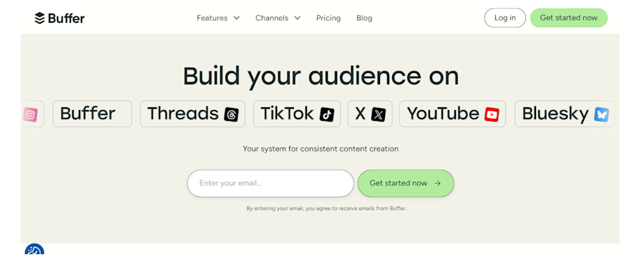The width and height of the screenshot is (644, 261).
Task: Open the Features menu item
Action: point(212,18)
